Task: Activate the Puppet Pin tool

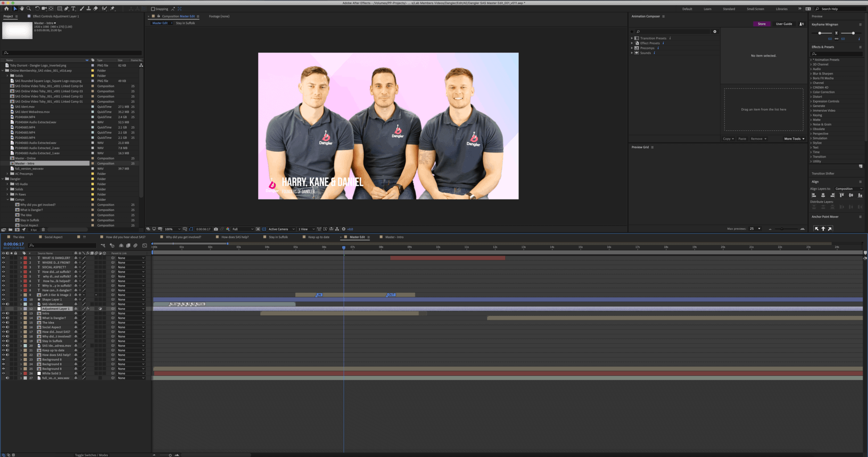Action: pyautogui.click(x=112, y=8)
